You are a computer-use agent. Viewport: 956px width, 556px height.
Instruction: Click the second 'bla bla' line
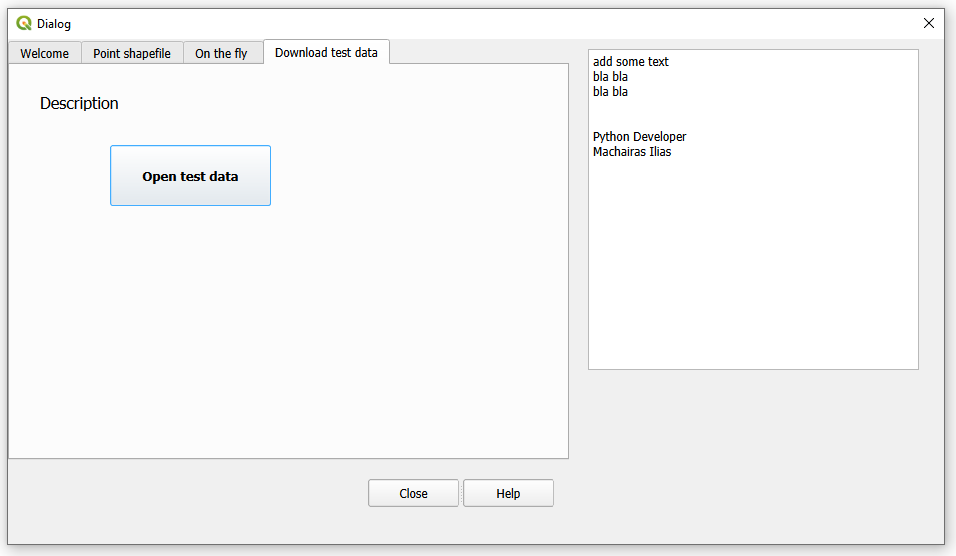tap(610, 91)
